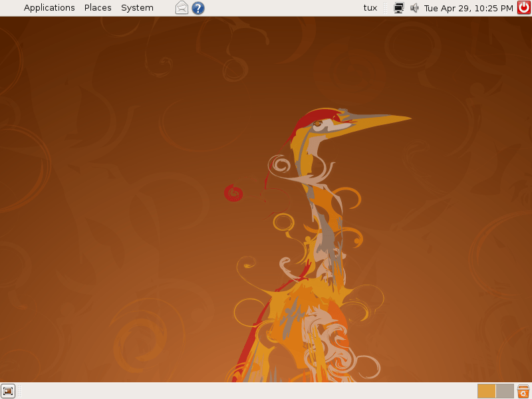
Task: Click the empty window list area
Action: click(246, 391)
